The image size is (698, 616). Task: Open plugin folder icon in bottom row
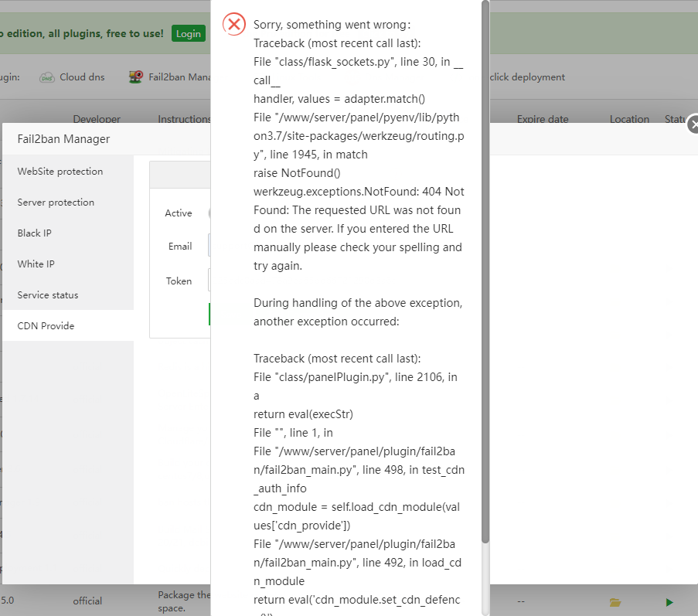(615, 601)
